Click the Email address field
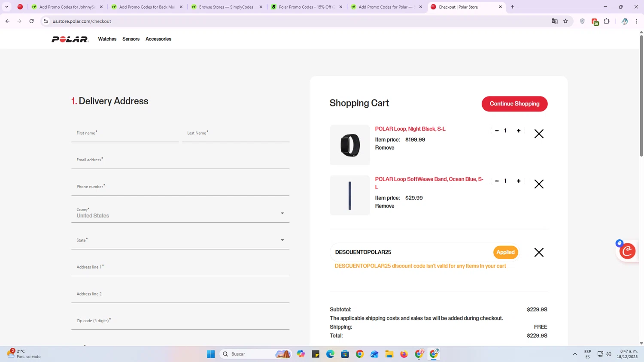The image size is (644, 362). pyautogui.click(x=180, y=160)
